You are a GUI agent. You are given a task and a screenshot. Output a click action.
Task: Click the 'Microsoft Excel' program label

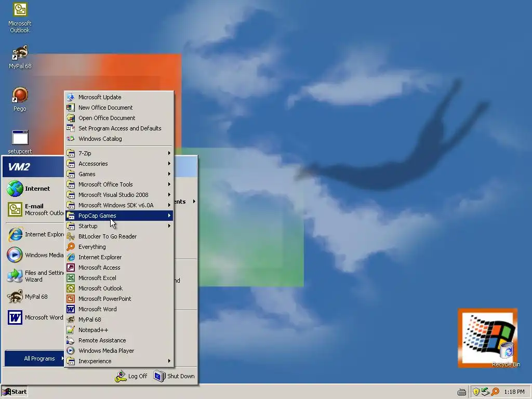pyautogui.click(x=97, y=278)
